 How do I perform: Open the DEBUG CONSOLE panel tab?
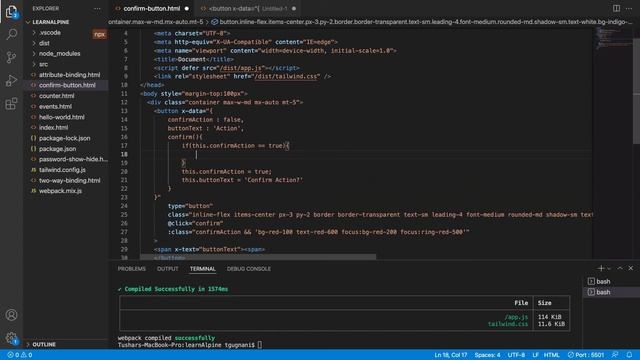249,269
